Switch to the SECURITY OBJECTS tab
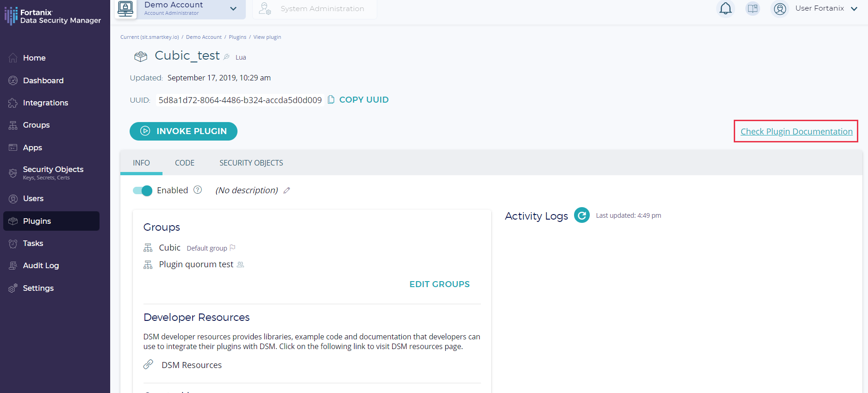This screenshot has height=393, width=868. coord(251,163)
